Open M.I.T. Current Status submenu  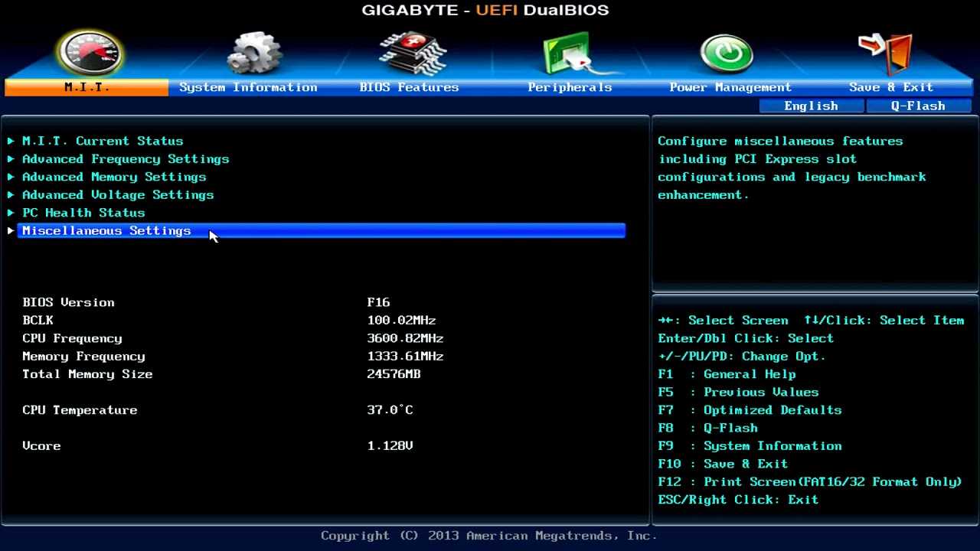tap(103, 141)
